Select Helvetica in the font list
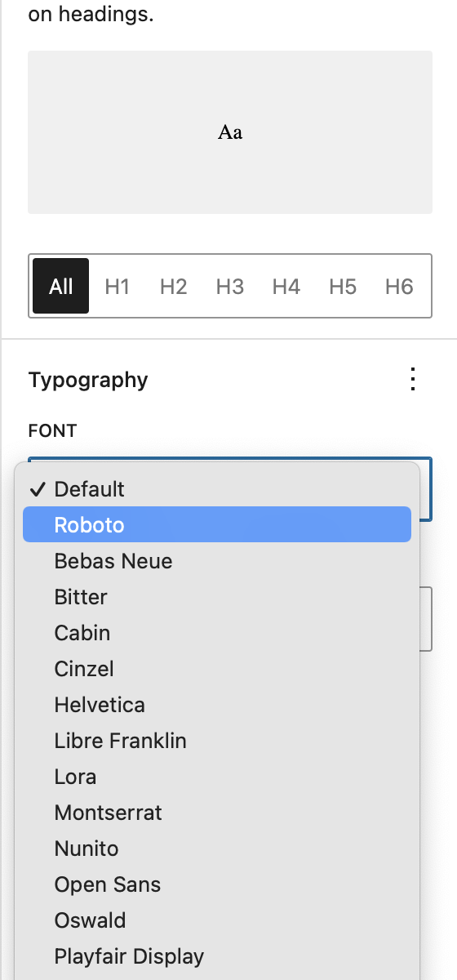This screenshot has height=980, width=457. [217, 704]
